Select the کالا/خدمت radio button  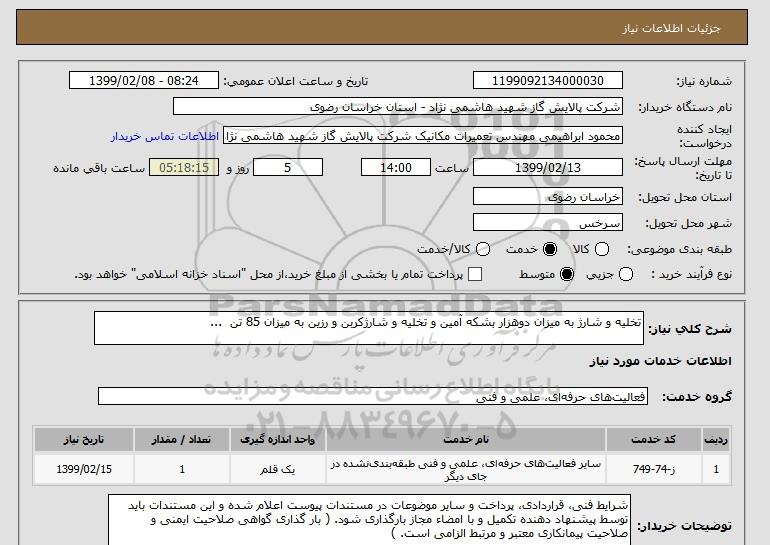tap(483, 249)
